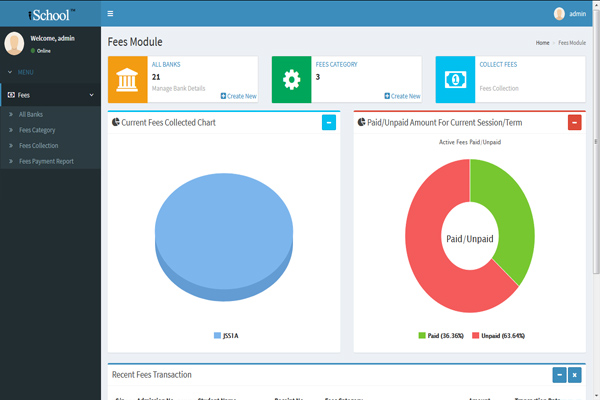Open Fees Payment Report in sidebar
The image size is (600, 400).
coord(46,161)
